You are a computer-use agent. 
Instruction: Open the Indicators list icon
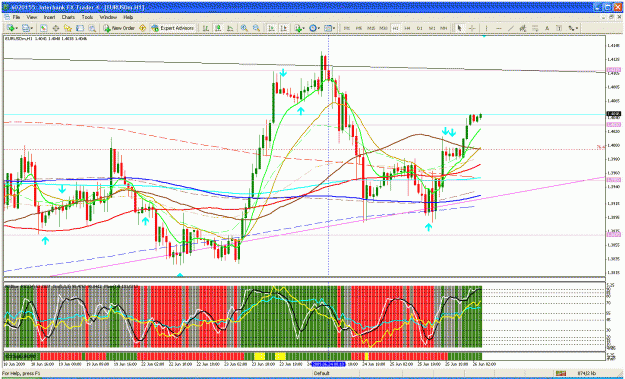pos(298,28)
